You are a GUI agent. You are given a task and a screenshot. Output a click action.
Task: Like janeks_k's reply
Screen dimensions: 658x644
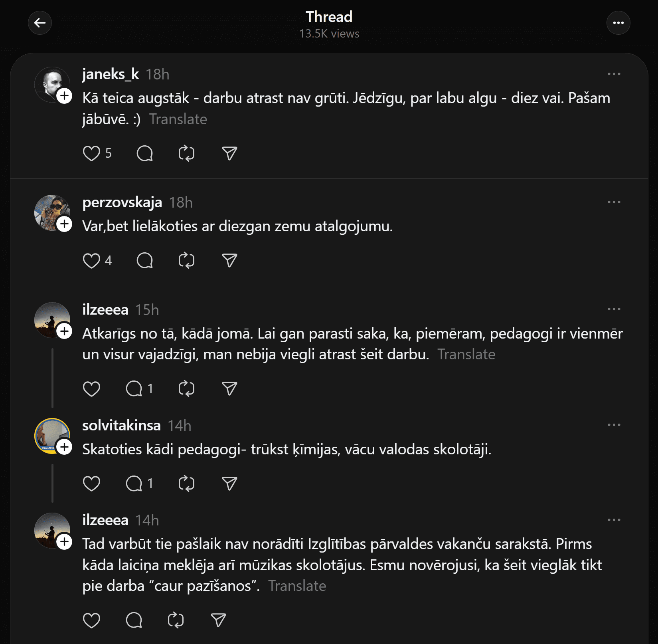pyautogui.click(x=91, y=153)
